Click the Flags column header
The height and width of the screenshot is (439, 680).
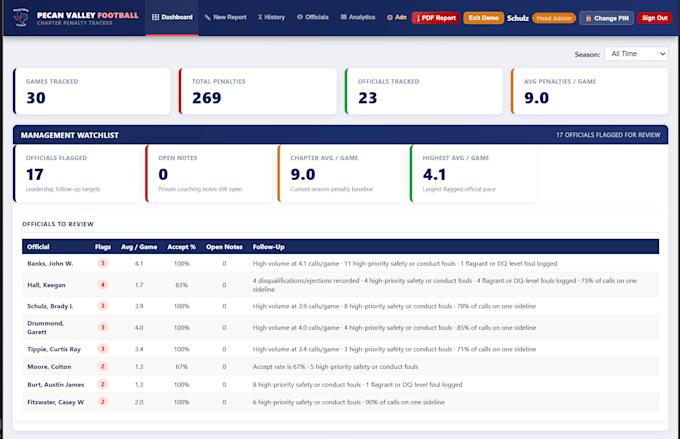point(103,247)
